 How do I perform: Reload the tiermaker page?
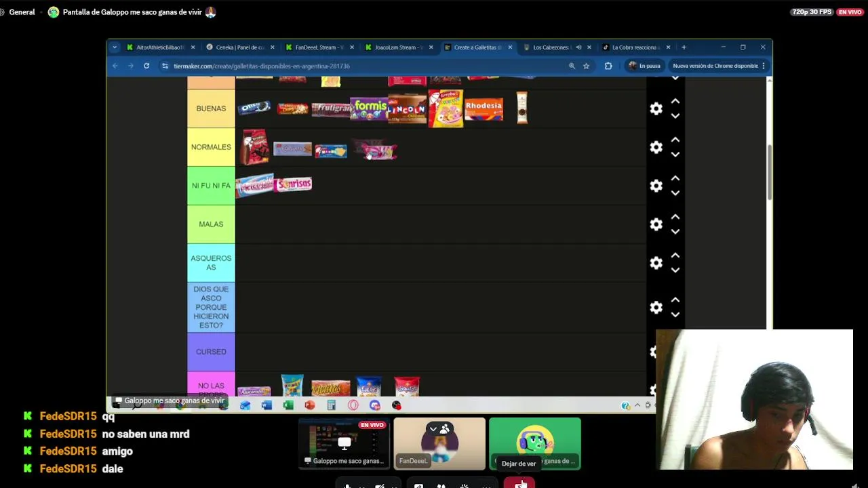[x=146, y=66]
